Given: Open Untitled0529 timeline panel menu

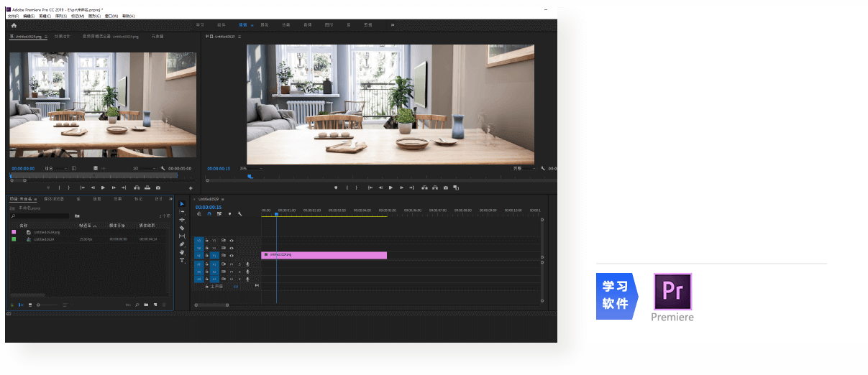Looking at the screenshot, I should [223, 199].
